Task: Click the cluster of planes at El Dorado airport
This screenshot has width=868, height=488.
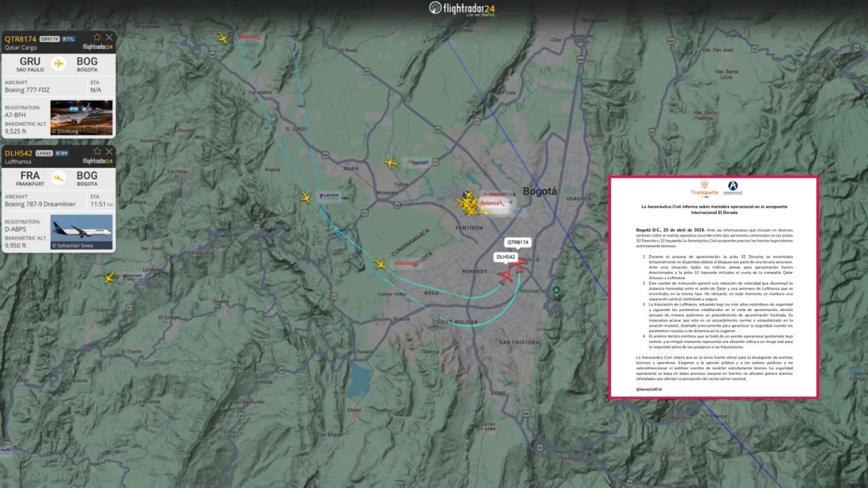Action: click(469, 204)
